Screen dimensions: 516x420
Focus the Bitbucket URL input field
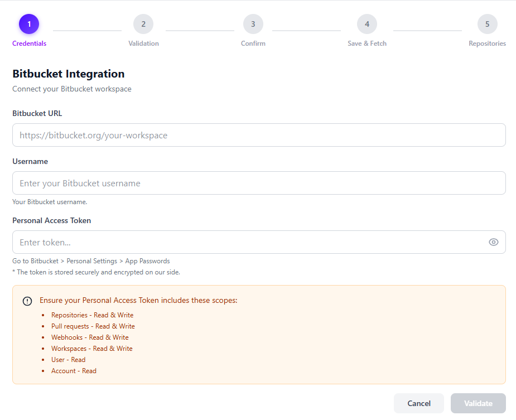click(x=259, y=135)
